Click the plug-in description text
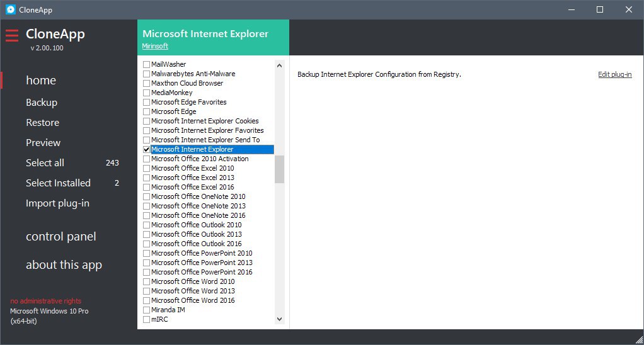Viewport: 644px width, 345px height. pyautogui.click(x=379, y=74)
